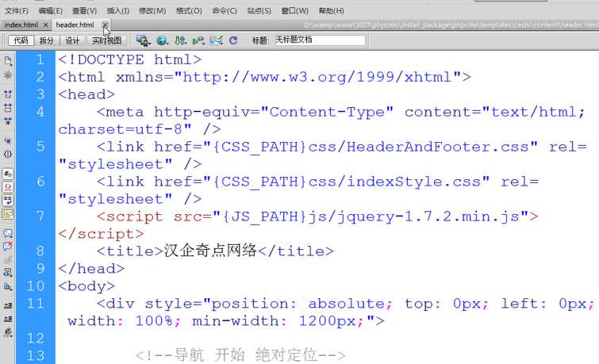This screenshot has height=364, width=599.
Task: Select the parent tag
Action: tap(8, 141)
